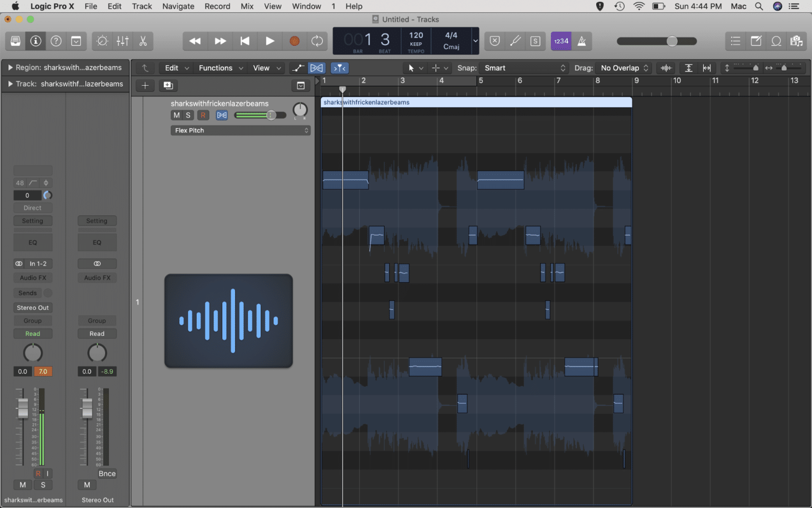Click the count-in 1234 icon
Viewport: 812px width, 508px height.
(560, 41)
